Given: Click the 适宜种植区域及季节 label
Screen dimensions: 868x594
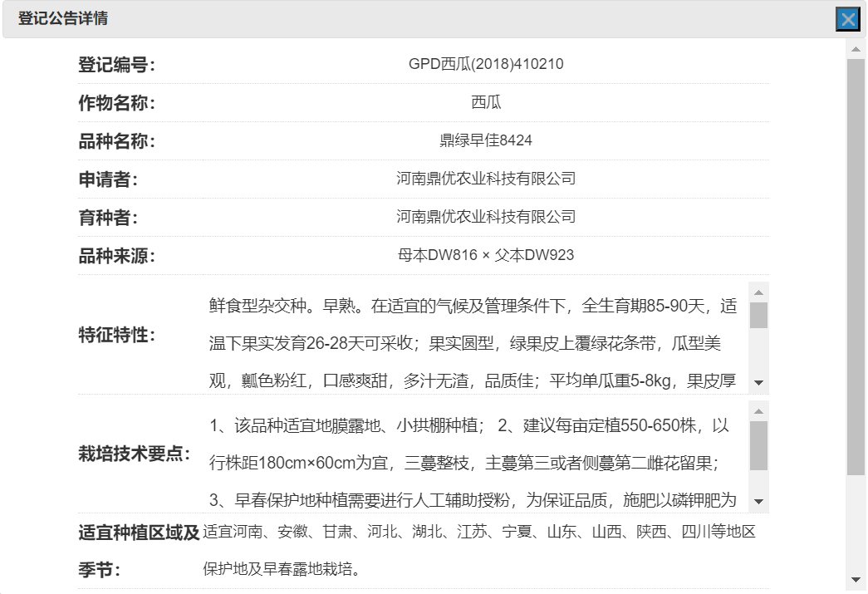Looking at the screenshot, I should pyautogui.click(x=139, y=551).
